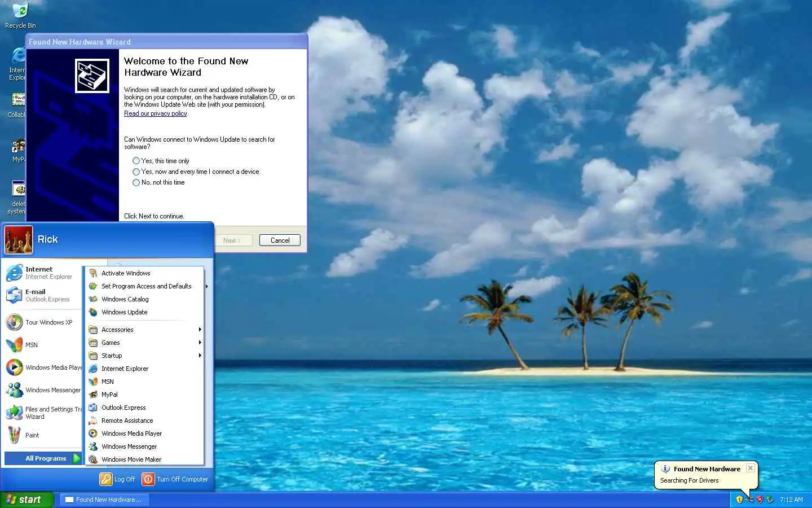Screen dimensions: 812x508
Task: Click the Outlook Express icon in programs list
Action: coord(93,408)
